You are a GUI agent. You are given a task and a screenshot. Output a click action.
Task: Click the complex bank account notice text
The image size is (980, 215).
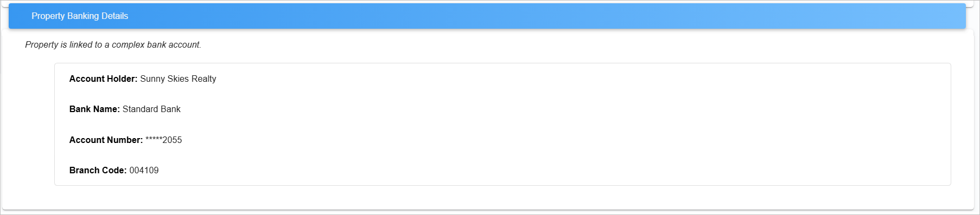click(113, 45)
